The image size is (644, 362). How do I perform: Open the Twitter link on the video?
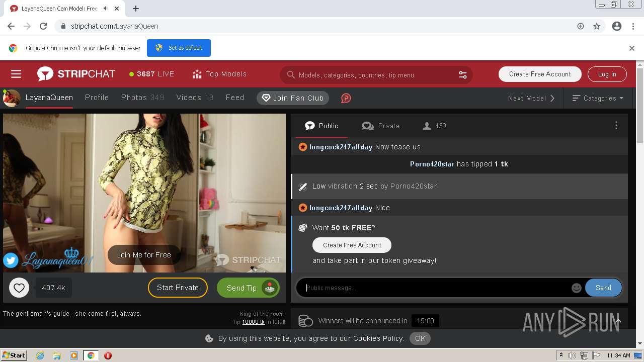coord(11,260)
